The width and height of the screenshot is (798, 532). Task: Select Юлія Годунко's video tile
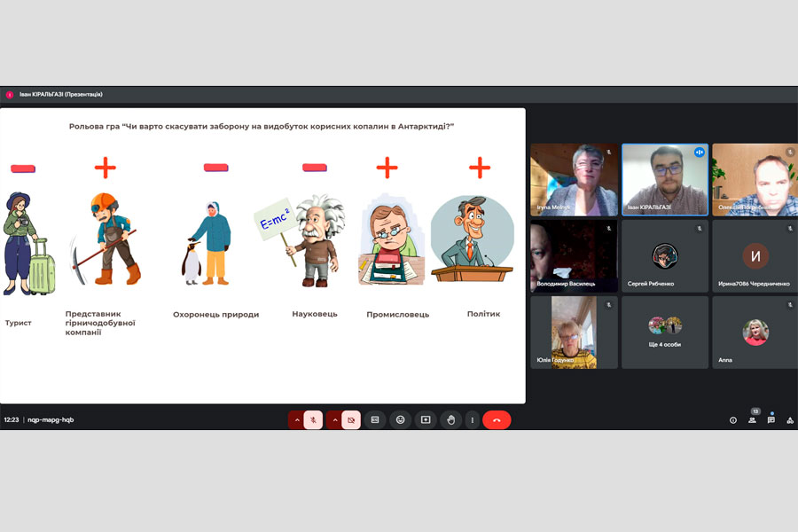(574, 332)
